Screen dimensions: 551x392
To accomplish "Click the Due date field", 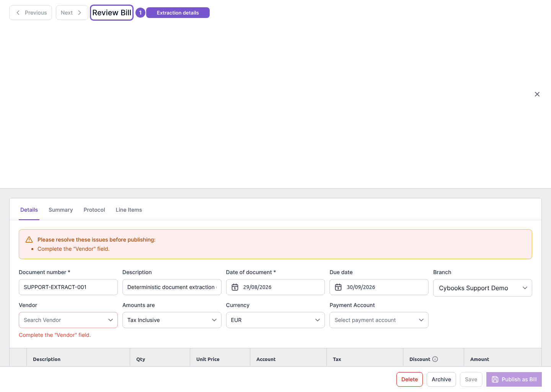I will [x=379, y=287].
